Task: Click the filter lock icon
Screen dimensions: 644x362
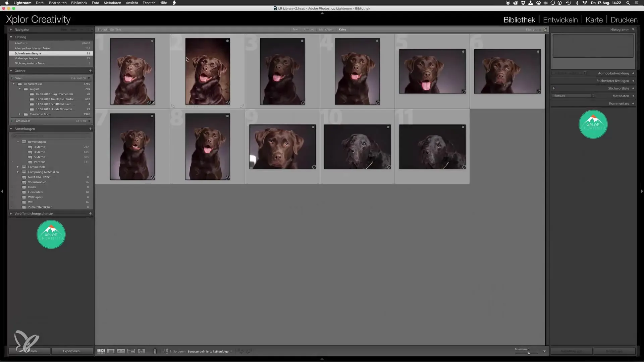Action: point(545,29)
